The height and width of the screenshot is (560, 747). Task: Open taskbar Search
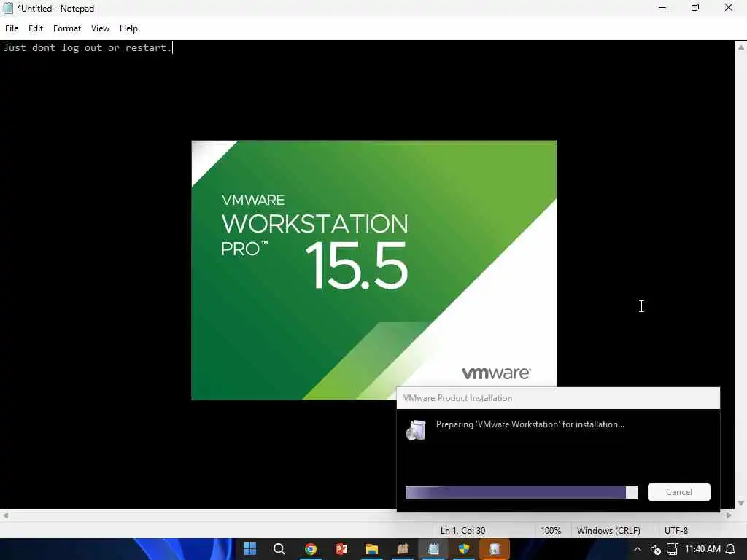click(x=279, y=549)
